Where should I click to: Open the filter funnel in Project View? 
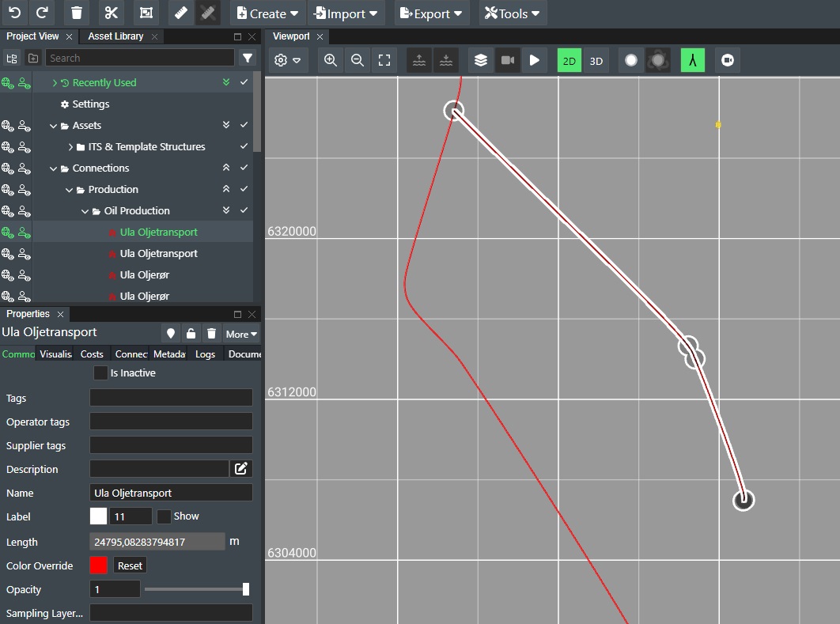click(x=248, y=58)
